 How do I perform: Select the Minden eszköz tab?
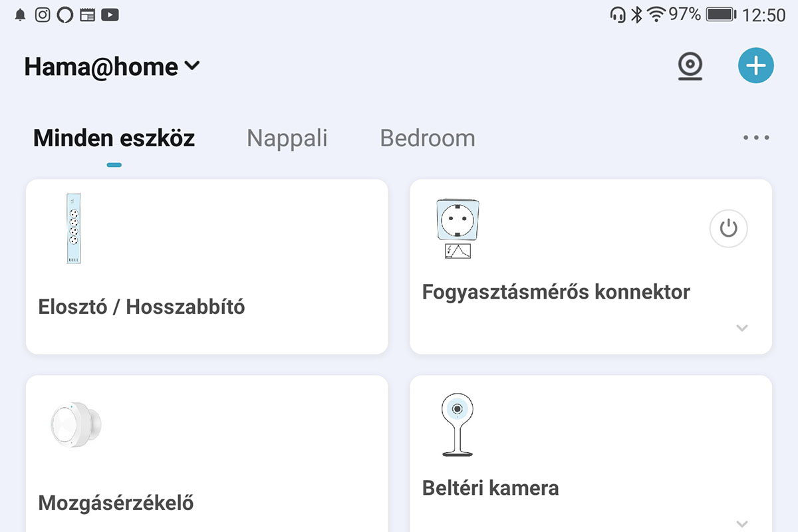tap(114, 138)
